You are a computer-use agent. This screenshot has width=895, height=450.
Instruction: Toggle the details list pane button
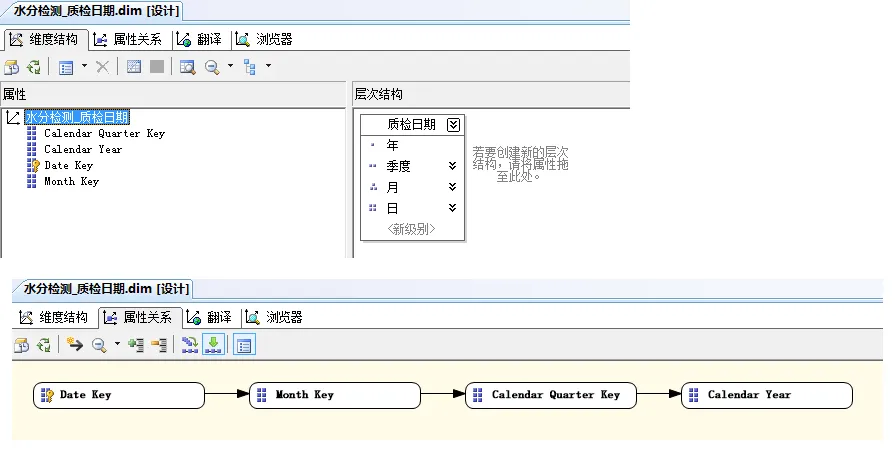point(244,345)
